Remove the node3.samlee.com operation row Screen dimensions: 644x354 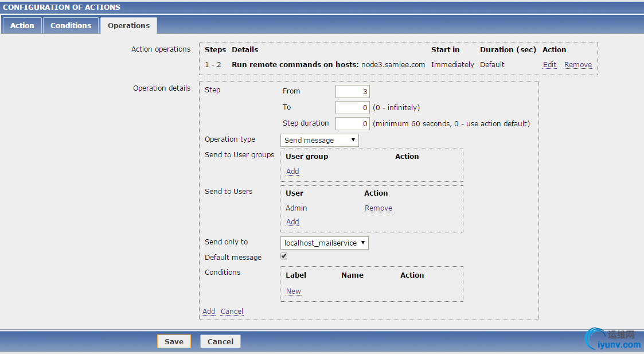(577, 65)
